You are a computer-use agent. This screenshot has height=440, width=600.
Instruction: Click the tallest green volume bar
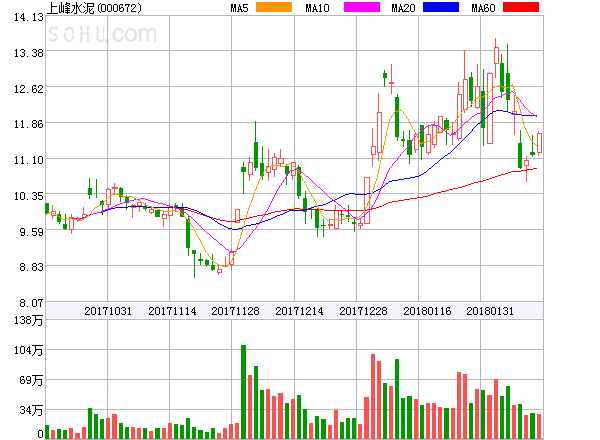243,392
